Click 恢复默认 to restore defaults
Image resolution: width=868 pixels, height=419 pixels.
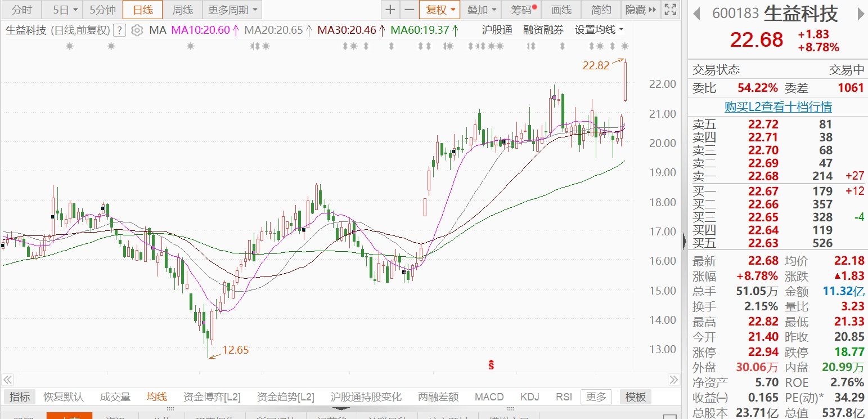pos(64,397)
